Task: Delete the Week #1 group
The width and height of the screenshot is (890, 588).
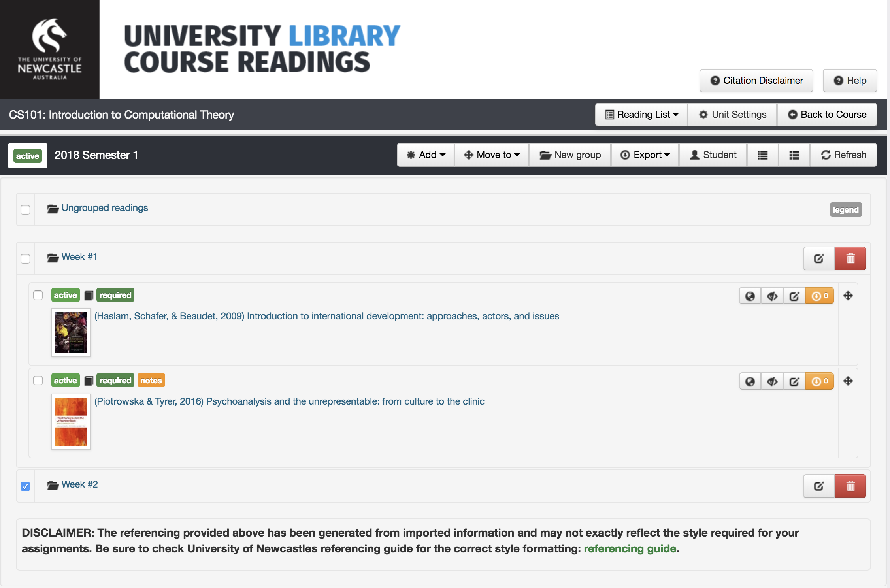Action: pos(850,258)
